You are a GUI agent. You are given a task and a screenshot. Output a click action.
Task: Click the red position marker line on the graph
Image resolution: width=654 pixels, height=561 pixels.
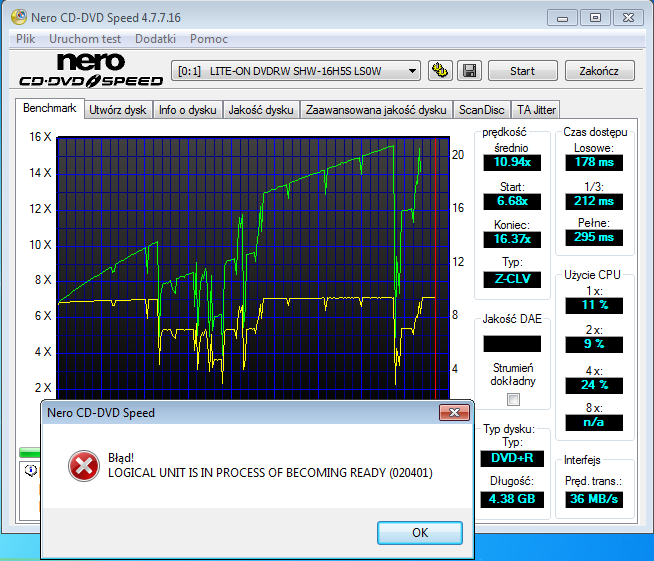436,267
